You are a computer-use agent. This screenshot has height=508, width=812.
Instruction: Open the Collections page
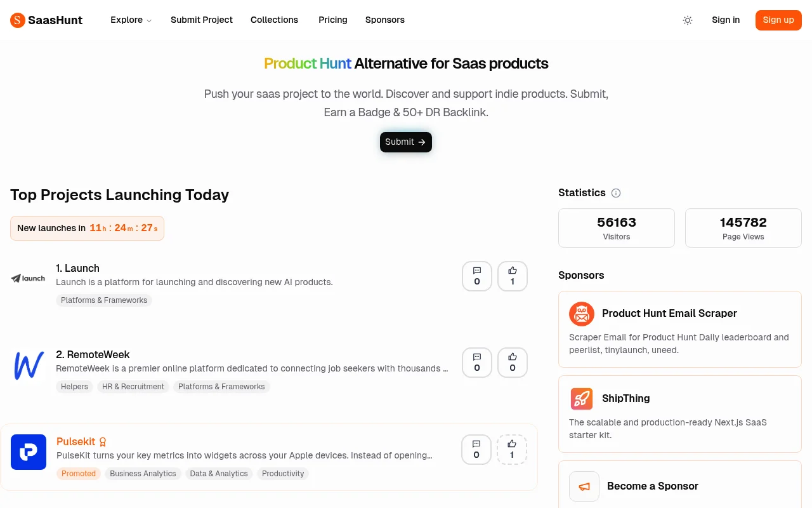(x=274, y=20)
